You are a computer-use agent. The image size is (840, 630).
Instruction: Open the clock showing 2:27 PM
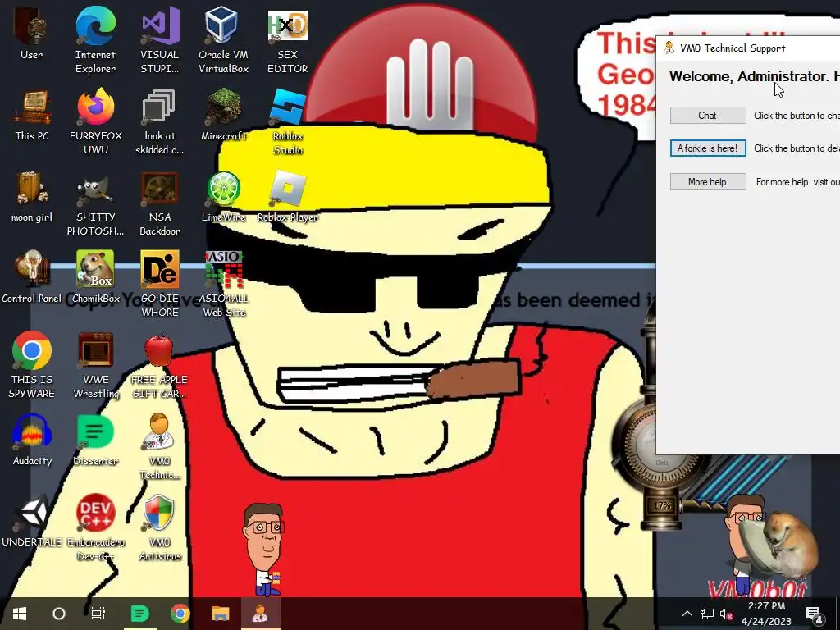pyautogui.click(x=767, y=614)
